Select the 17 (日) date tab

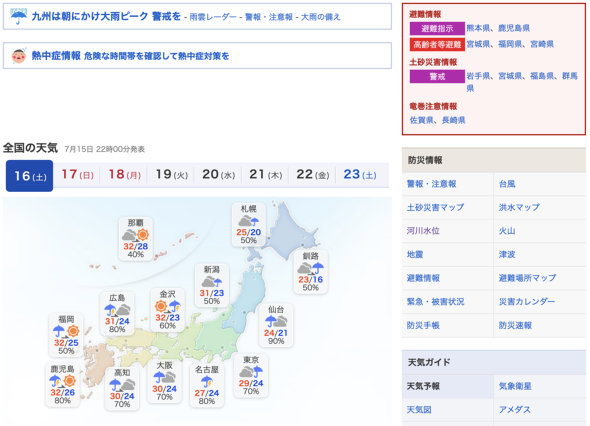pos(77,174)
